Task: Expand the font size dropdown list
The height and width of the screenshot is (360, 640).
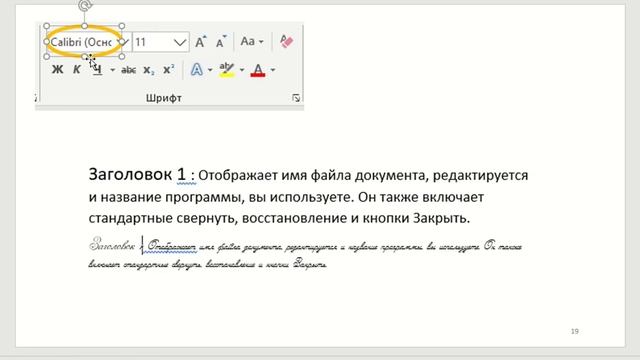Action: point(180,42)
